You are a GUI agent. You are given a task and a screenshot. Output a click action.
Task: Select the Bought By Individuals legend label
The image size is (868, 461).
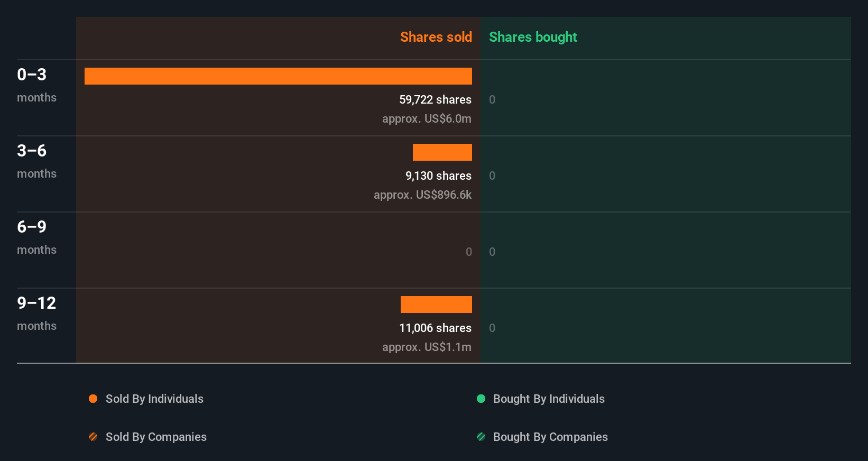coord(549,399)
